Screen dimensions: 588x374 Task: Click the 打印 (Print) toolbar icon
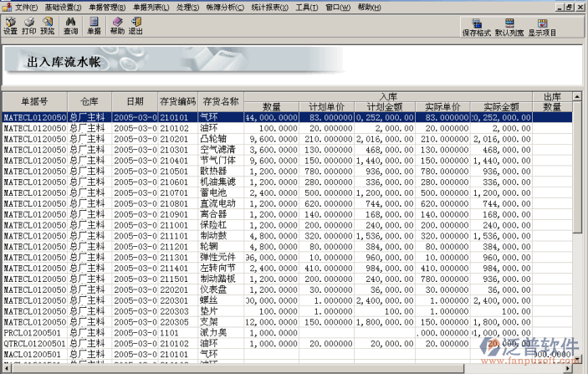pos(29,25)
